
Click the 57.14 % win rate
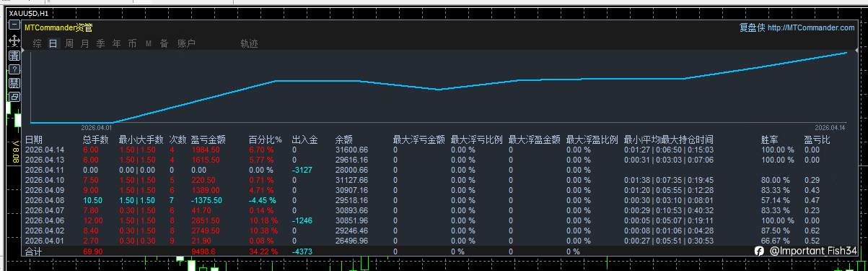775,200
